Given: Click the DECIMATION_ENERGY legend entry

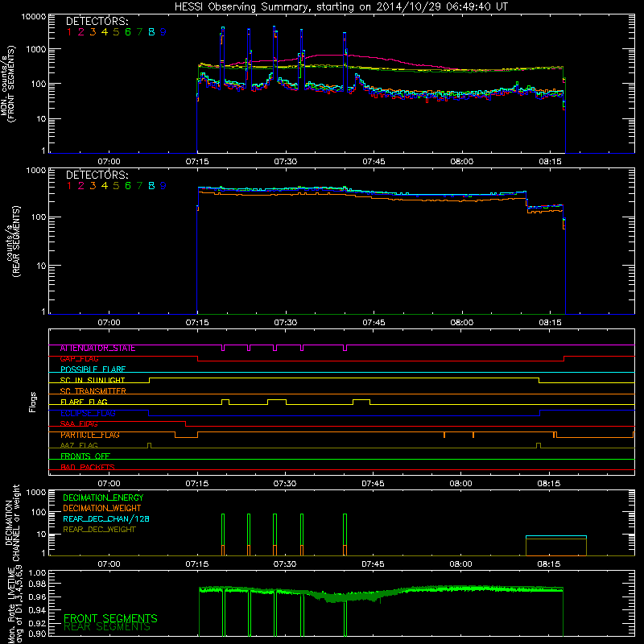Looking at the screenshot, I should coord(103,497).
